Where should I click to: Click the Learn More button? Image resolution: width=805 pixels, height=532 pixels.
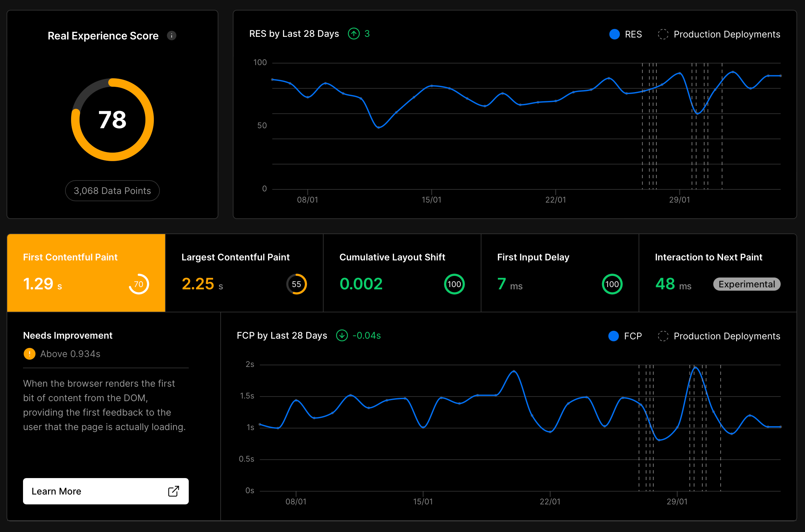106,491
